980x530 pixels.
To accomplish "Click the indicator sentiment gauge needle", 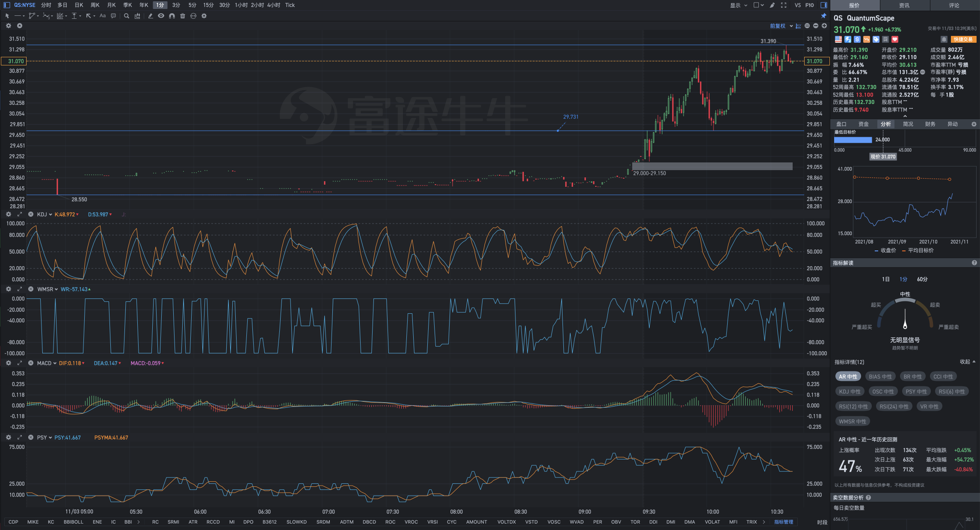I will pos(905,318).
